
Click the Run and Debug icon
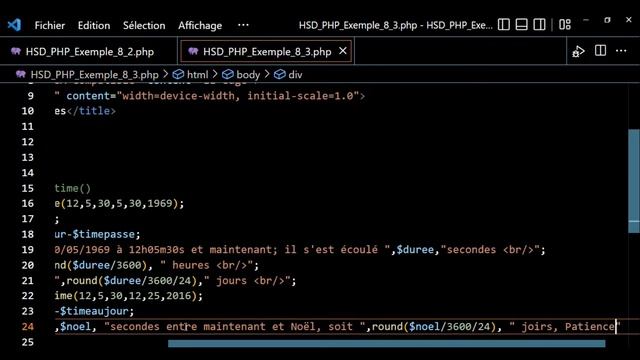pyautogui.click(x=578, y=51)
